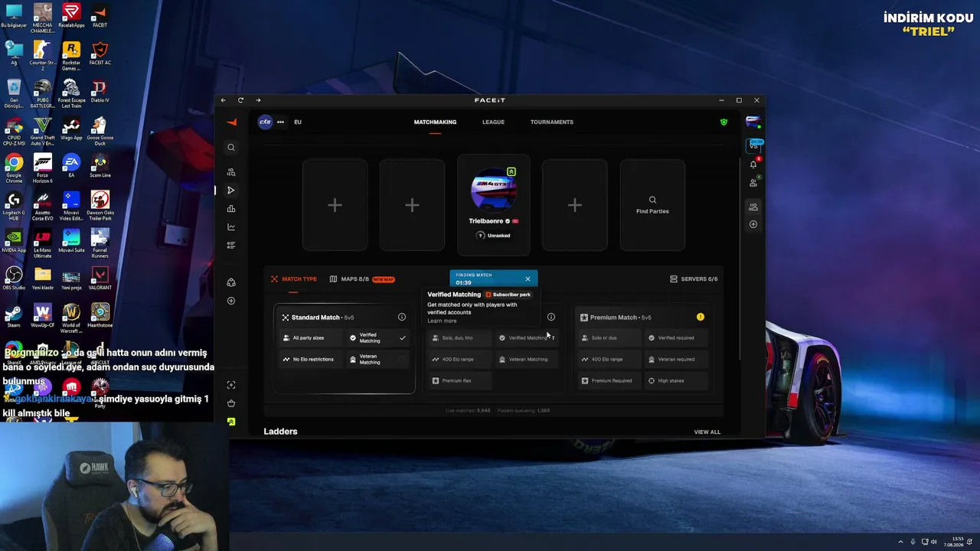The image size is (980, 551).
Task: Click the Premium Required option
Action: click(x=610, y=380)
